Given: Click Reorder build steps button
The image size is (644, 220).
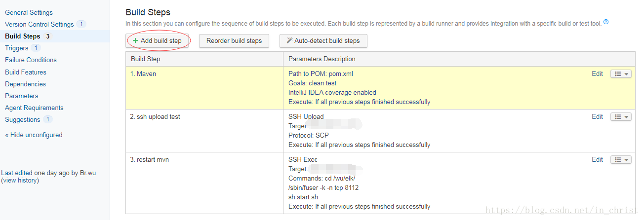Looking at the screenshot, I should click(x=234, y=40).
